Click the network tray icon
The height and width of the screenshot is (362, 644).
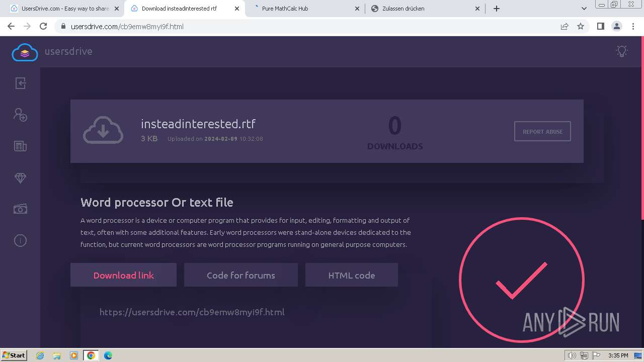[584, 355]
